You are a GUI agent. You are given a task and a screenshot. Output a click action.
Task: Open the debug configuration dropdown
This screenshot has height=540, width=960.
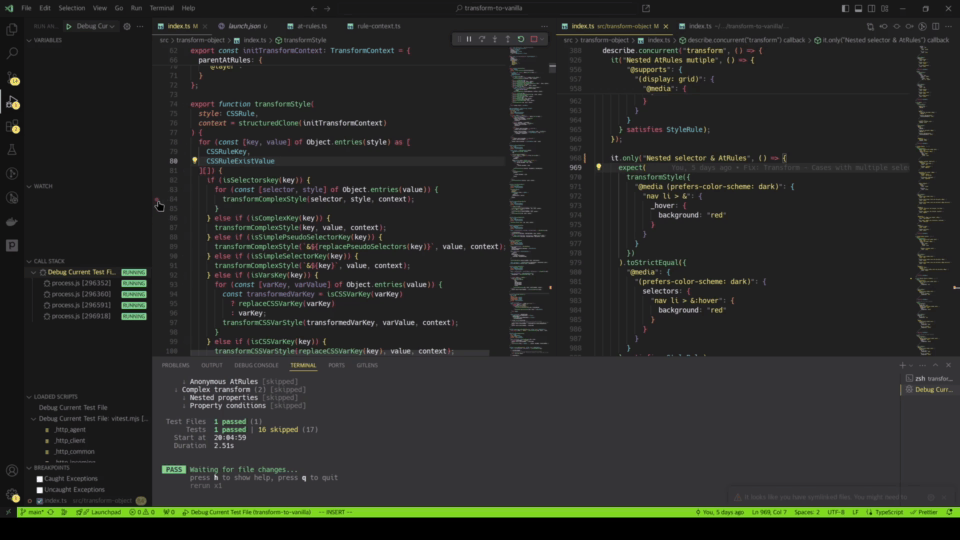point(96,26)
